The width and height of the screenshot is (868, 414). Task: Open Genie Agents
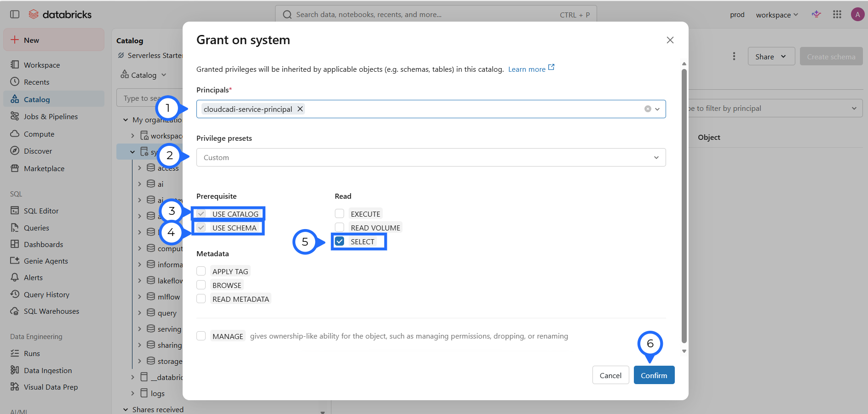click(x=54, y=261)
